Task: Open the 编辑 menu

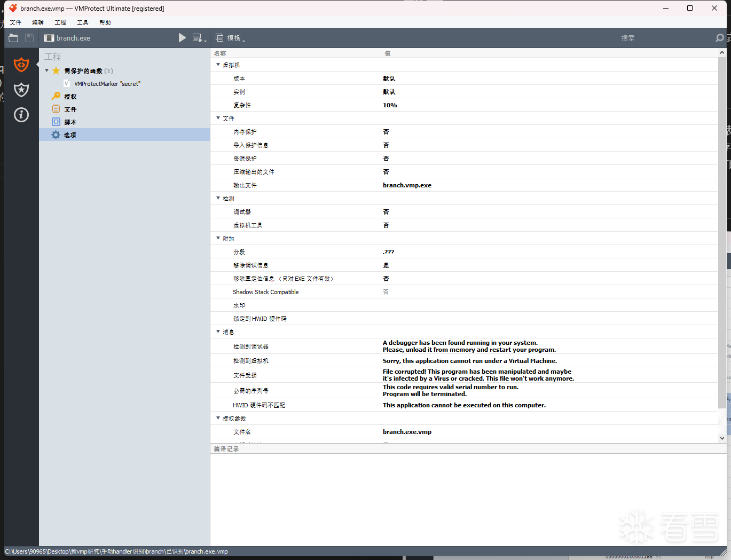Action: click(38, 22)
